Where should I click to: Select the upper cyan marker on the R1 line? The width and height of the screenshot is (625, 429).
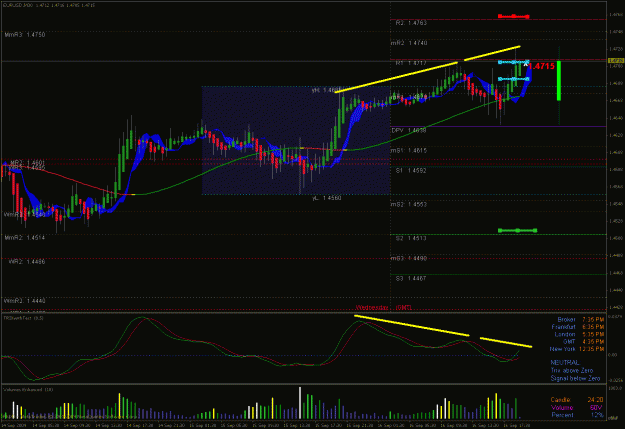click(x=513, y=62)
